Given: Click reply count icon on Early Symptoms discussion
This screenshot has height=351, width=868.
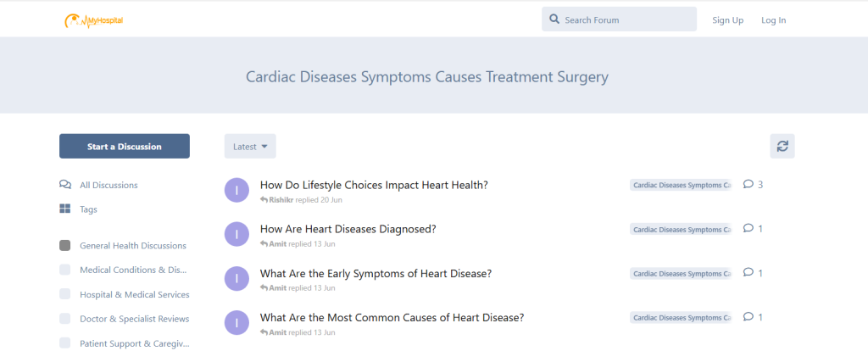Looking at the screenshot, I should (x=748, y=273).
